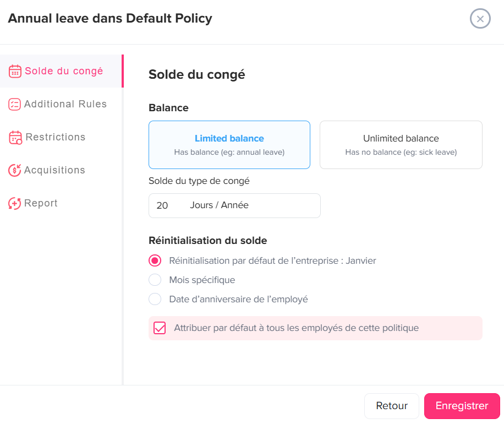Select Réinitialisation par défaut Janvier radio
504x424 pixels.
tap(155, 260)
